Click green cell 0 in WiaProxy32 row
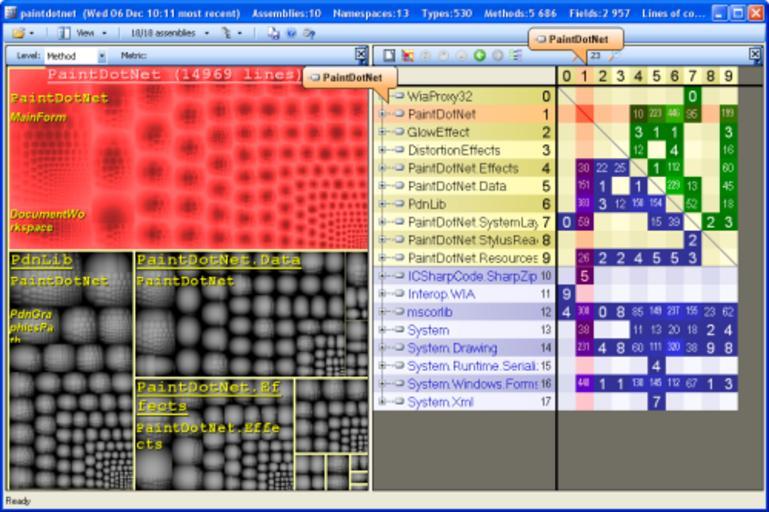769x512 pixels. (x=692, y=96)
